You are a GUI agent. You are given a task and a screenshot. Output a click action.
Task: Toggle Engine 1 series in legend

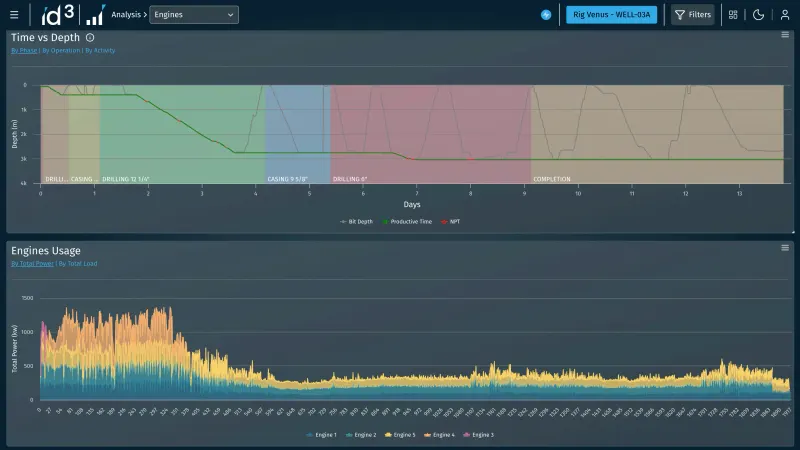(321, 435)
